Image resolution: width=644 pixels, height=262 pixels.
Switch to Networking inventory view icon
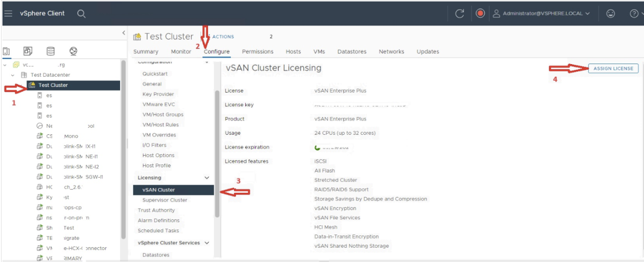tap(73, 51)
